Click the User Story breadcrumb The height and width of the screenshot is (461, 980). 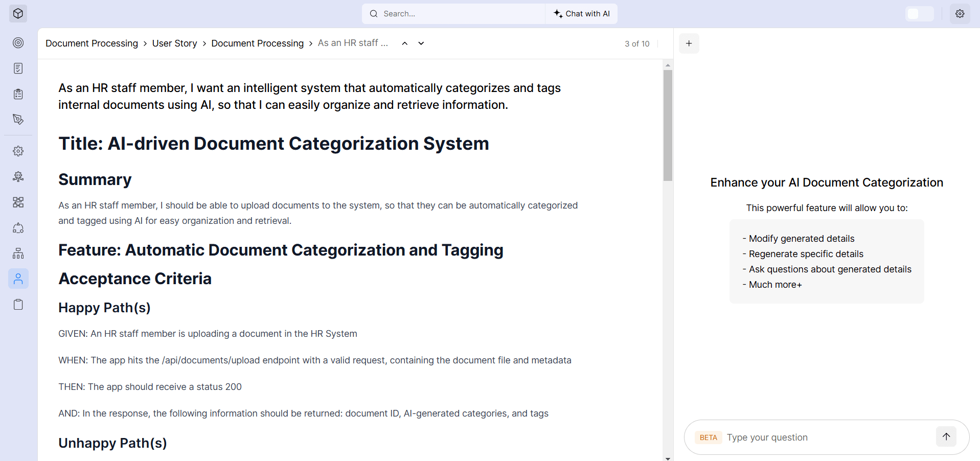pyautogui.click(x=175, y=43)
